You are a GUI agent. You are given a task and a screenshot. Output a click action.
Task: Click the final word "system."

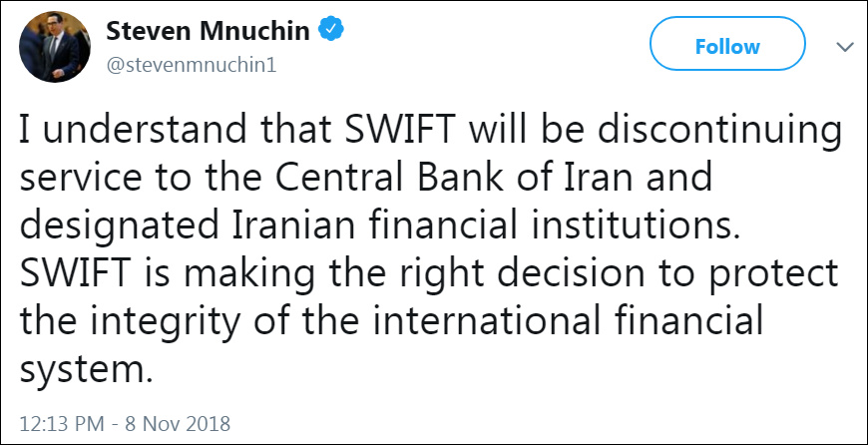[x=88, y=370]
